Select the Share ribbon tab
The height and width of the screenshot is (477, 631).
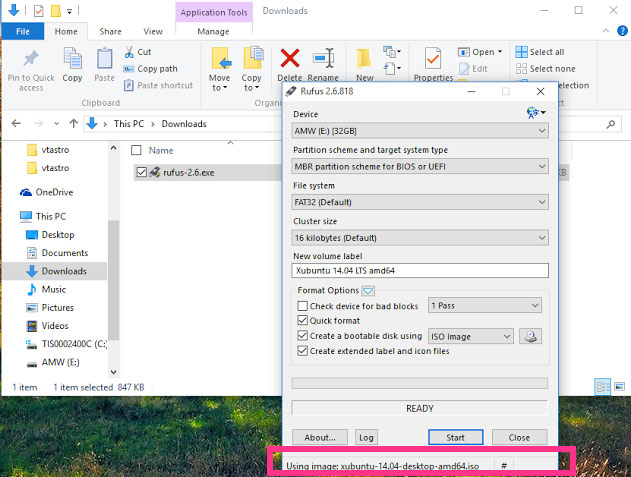pos(110,31)
